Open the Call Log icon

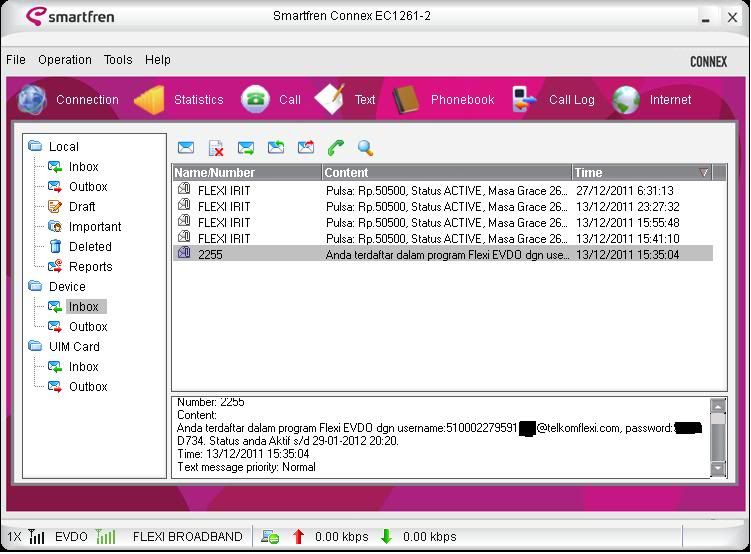524,99
